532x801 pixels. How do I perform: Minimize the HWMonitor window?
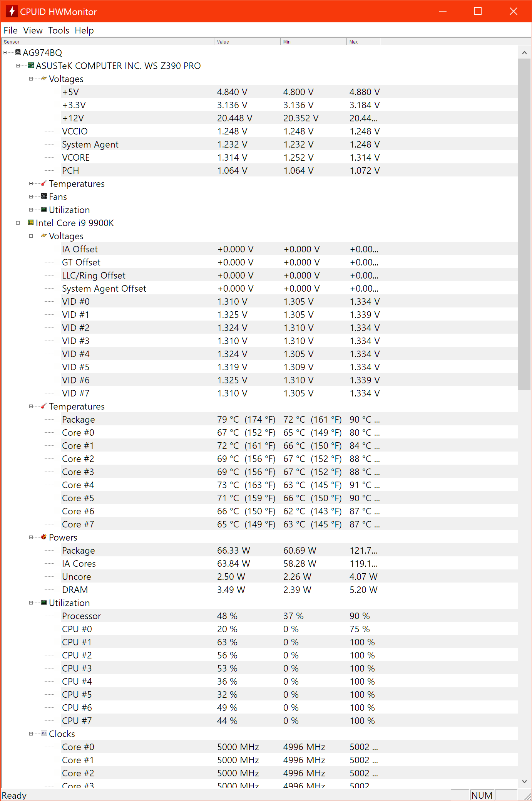pos(443,11)
